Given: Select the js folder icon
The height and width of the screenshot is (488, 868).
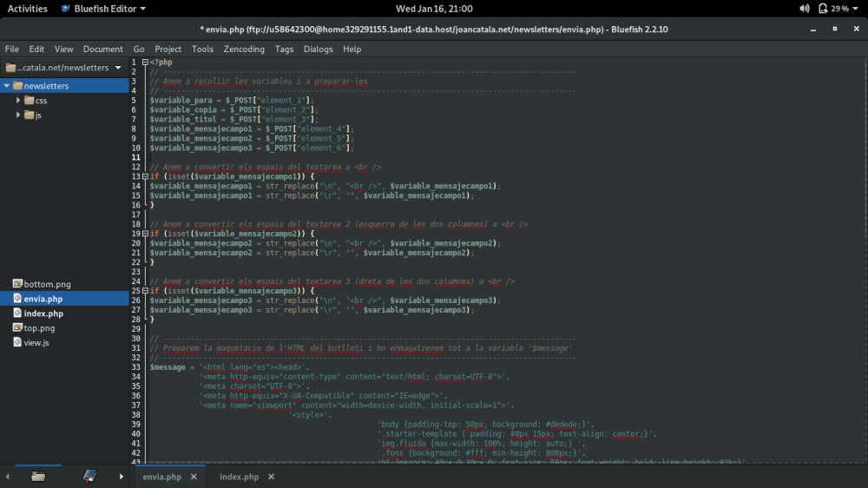Looking at the screenshot, I should [x=30, y=115].
